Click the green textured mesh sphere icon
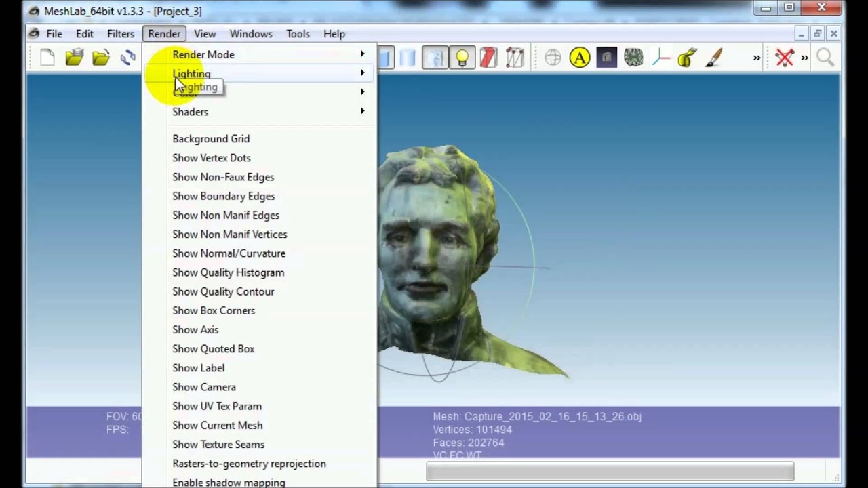Image resolution: width=868 pixels, height=488 pixels. [x=633, y=58]
